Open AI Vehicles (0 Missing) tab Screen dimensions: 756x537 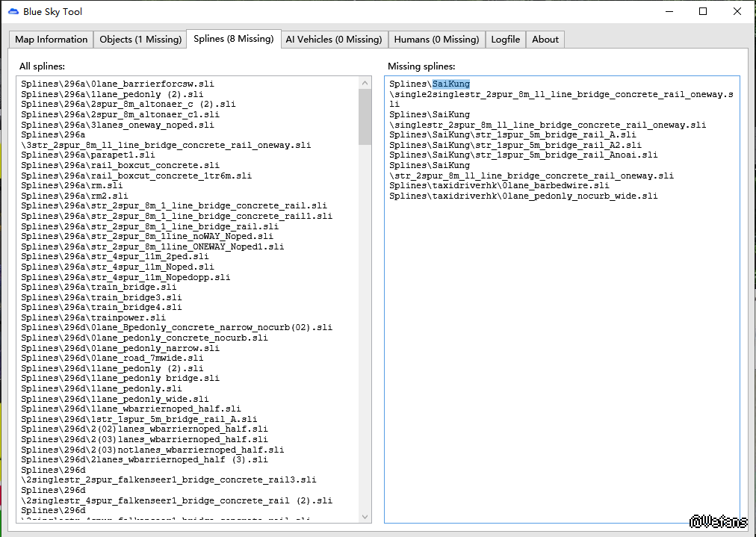tap(333, 40)
